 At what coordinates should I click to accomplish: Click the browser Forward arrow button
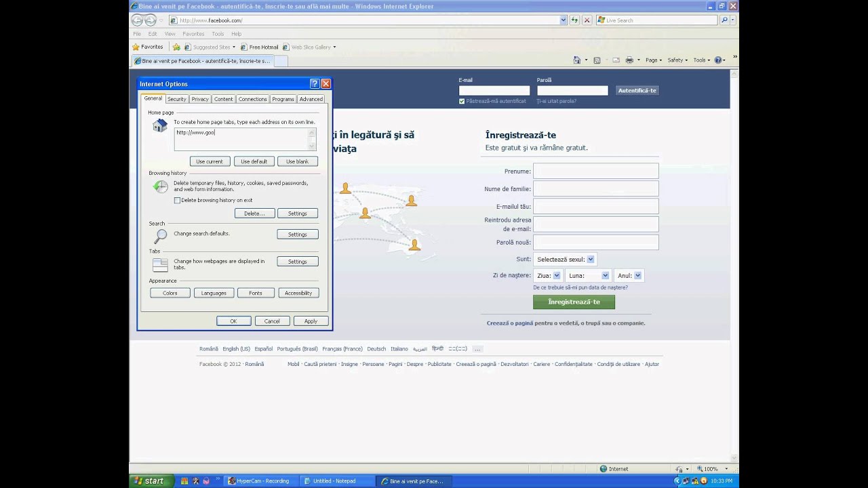[x=151, y=20]
